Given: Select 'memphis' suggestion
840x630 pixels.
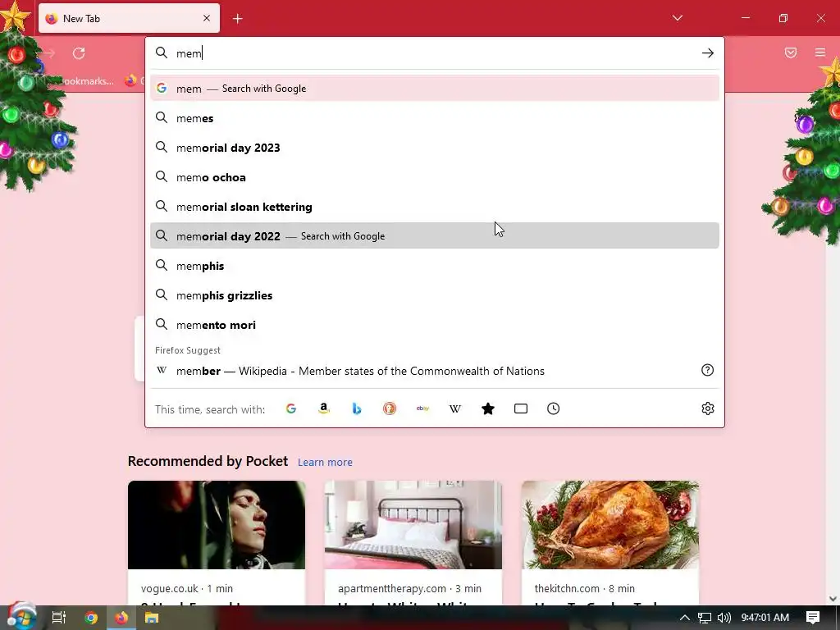Looking at the screenshot, I should point(435,266).
